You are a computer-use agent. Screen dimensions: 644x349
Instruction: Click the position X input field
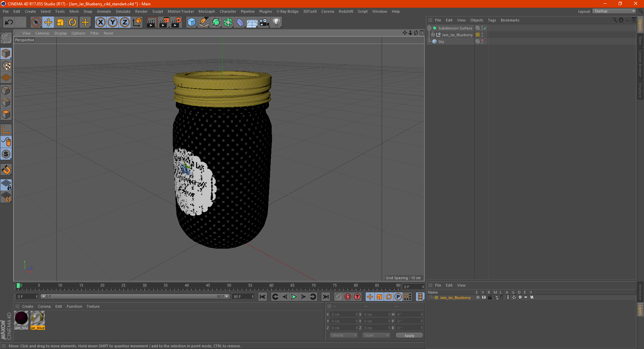point(344,314)
